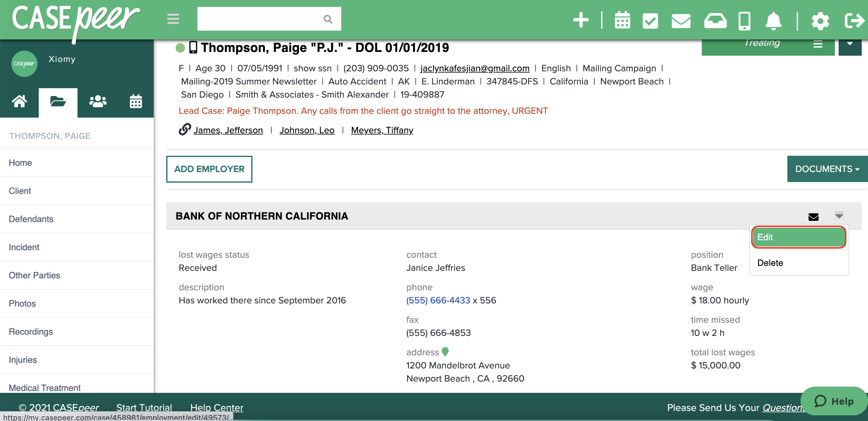Open the Bank of Northern California options chevron
868x421 pixels.
(839, 216)
